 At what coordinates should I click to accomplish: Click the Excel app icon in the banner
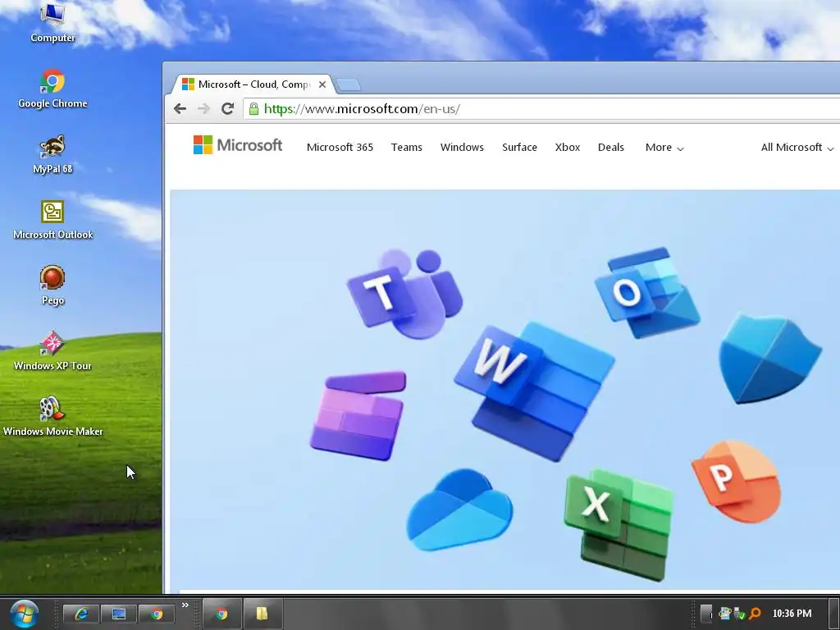coord(619,525)
